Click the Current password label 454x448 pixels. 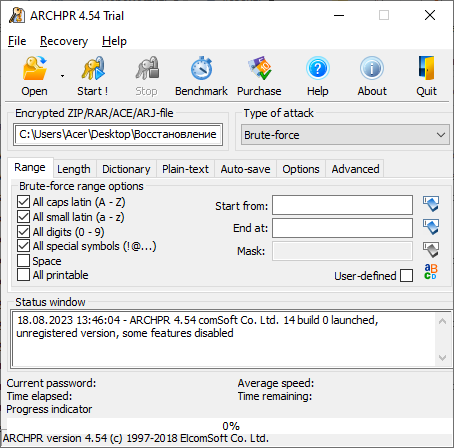pos(51,383)
